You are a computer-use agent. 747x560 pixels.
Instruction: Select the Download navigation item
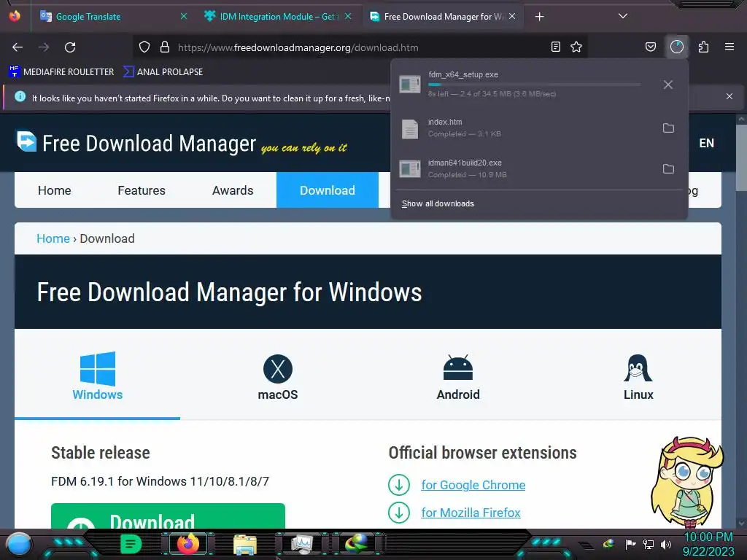click(328, 190)
